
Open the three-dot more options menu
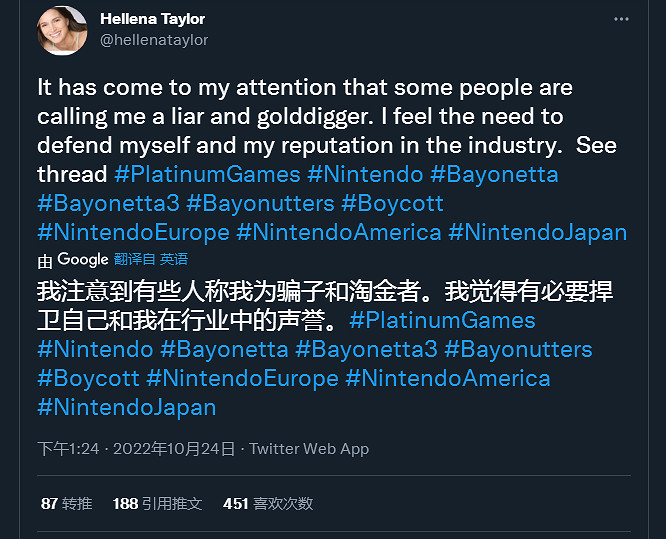coord(621,19)
